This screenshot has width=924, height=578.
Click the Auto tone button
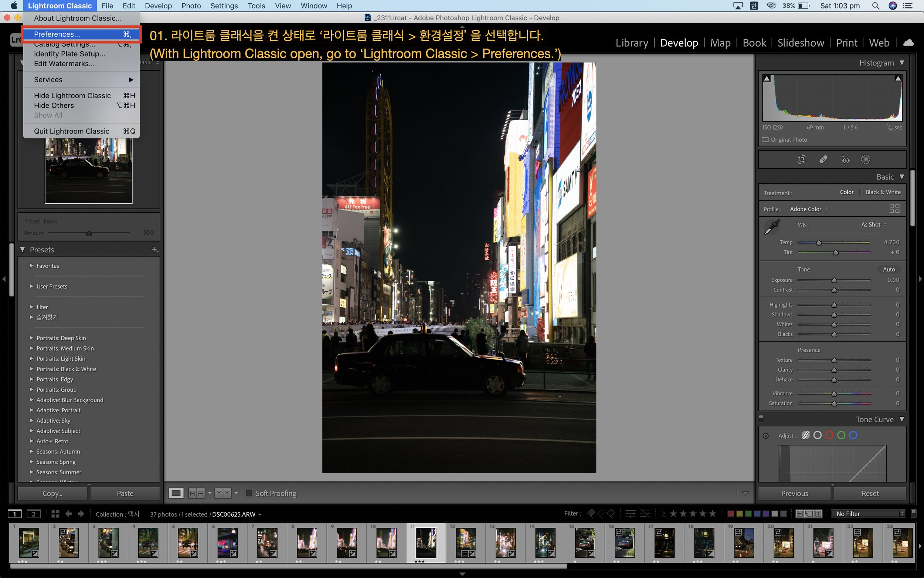point(889,270)
